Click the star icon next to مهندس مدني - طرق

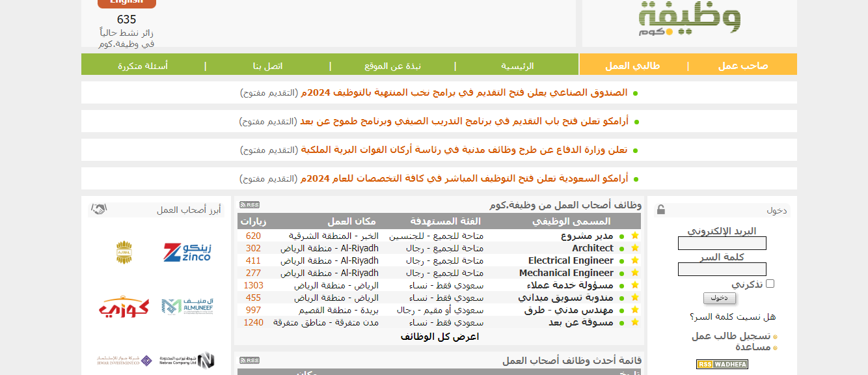pos(635,310)
